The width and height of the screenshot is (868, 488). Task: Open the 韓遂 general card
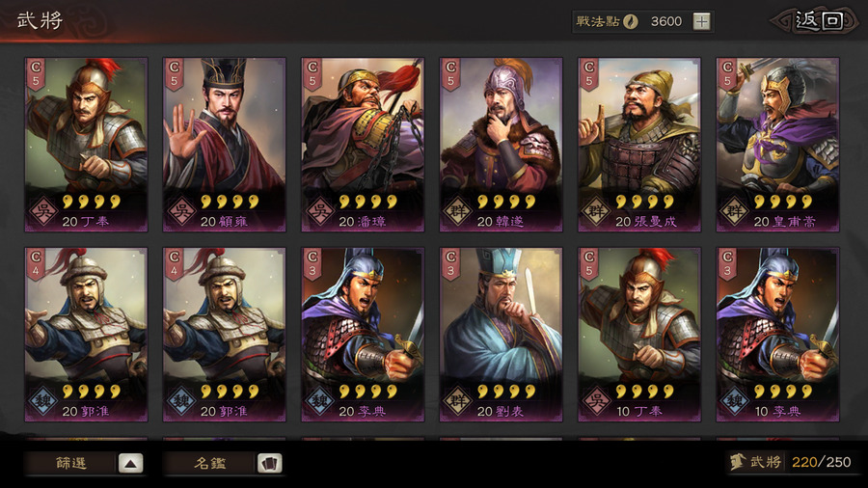click(x=501, y=145)
